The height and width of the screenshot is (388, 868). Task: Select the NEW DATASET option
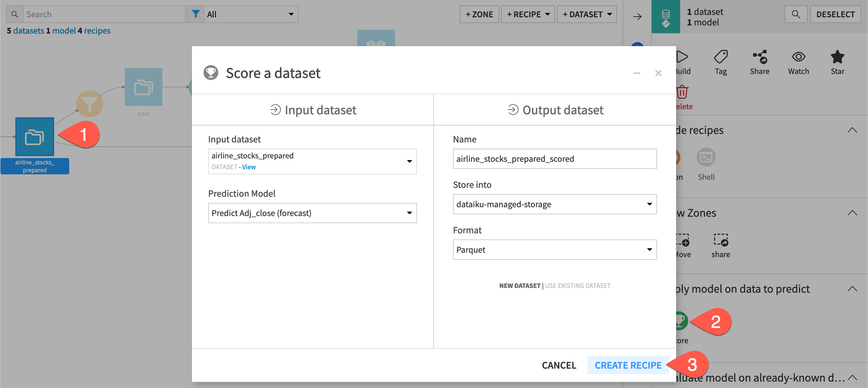520,286
